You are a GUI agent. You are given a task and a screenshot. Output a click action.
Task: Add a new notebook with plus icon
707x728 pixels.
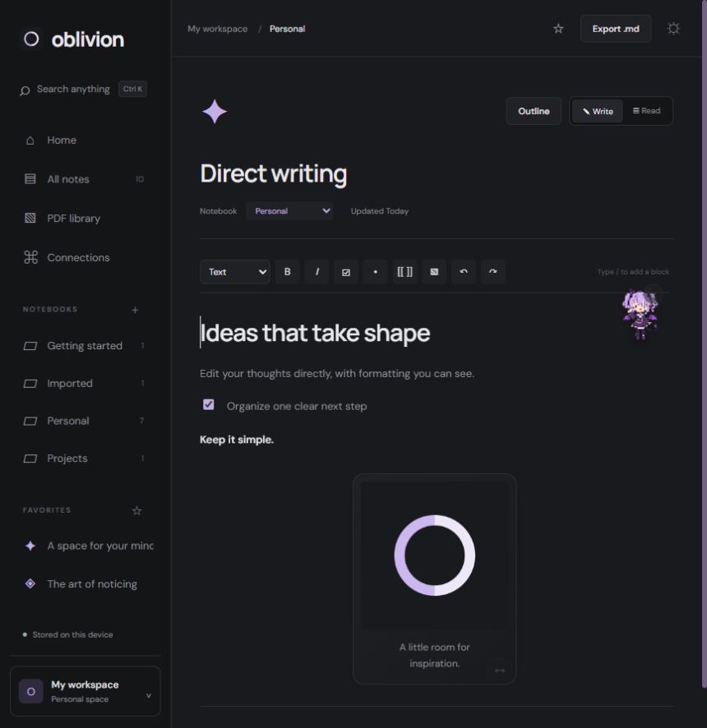coord(135,310)
